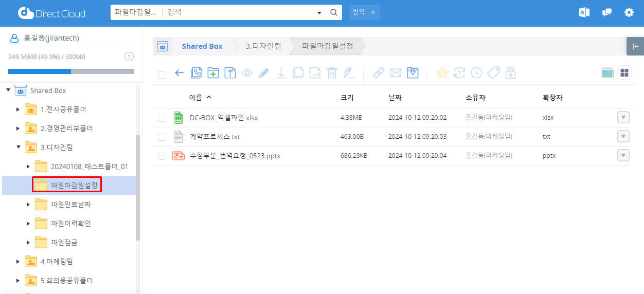Click the back arrow in file toolbar
644x294 pixels.
(x=179, y=73)
